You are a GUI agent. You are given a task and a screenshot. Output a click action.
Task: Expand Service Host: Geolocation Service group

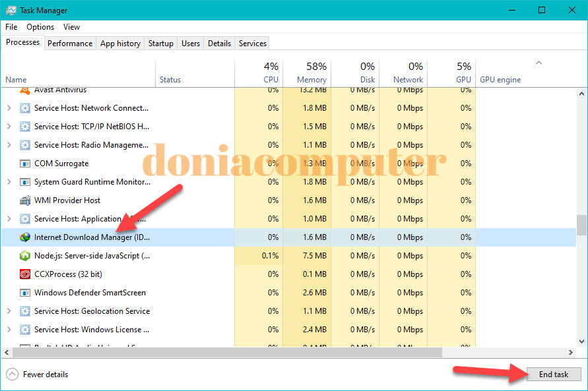(x=9, y=311)
